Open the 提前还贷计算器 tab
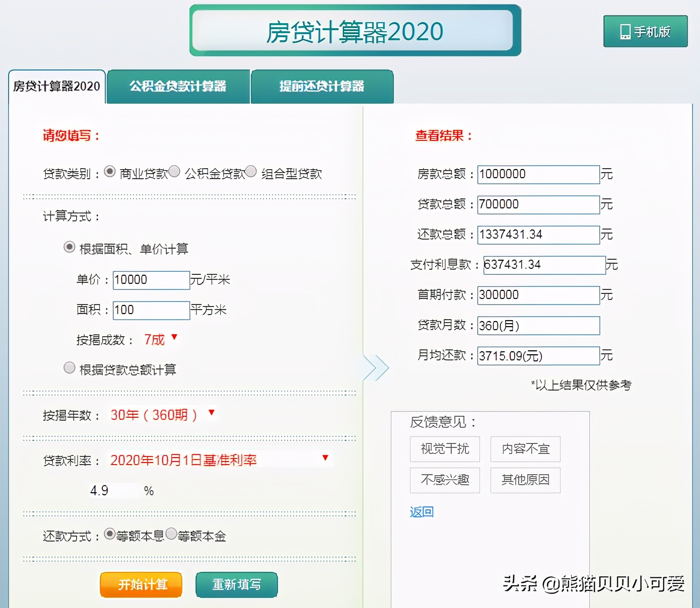 point(322,87)
